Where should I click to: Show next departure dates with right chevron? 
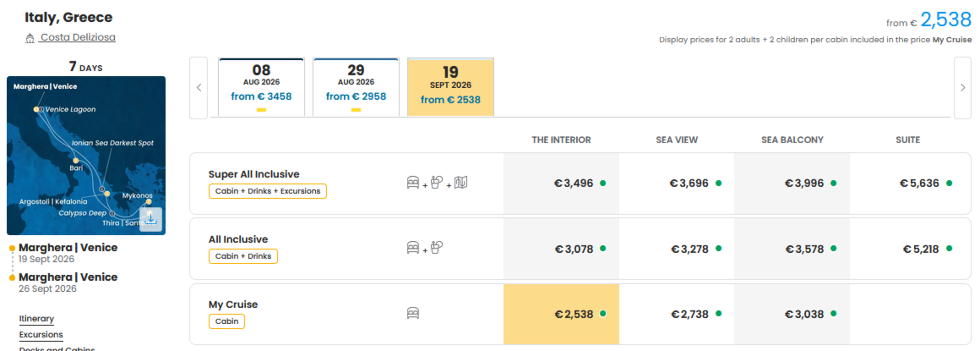click(962, 88)
